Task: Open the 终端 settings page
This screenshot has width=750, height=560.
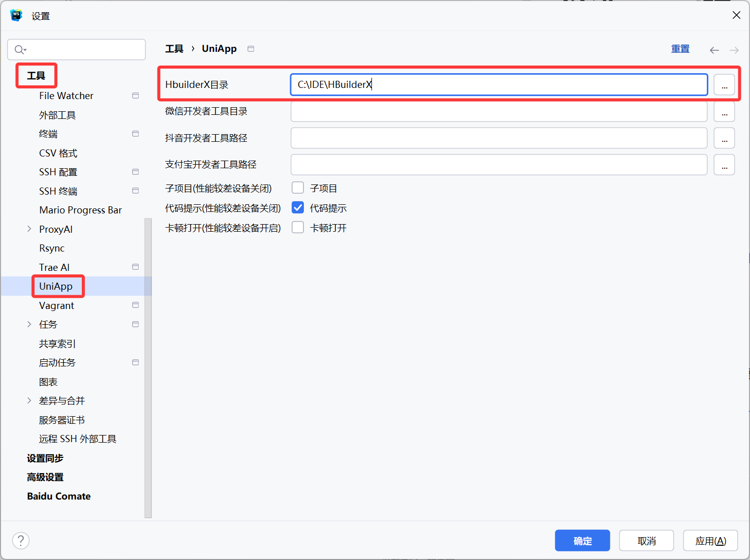Action: pos(48,134)
